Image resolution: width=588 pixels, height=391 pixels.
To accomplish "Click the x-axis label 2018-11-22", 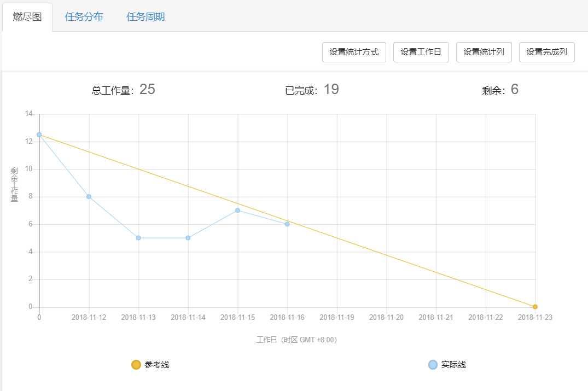I will 486,318.
